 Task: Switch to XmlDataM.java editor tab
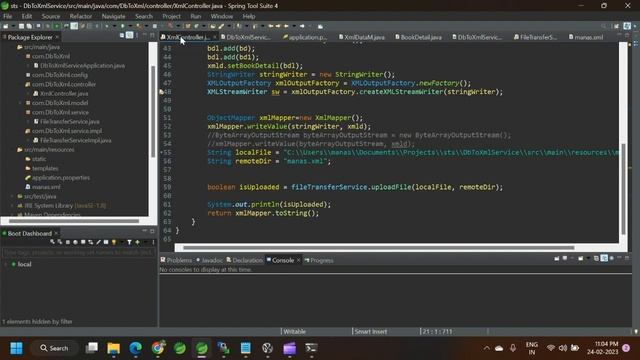[x=362, y=37]
